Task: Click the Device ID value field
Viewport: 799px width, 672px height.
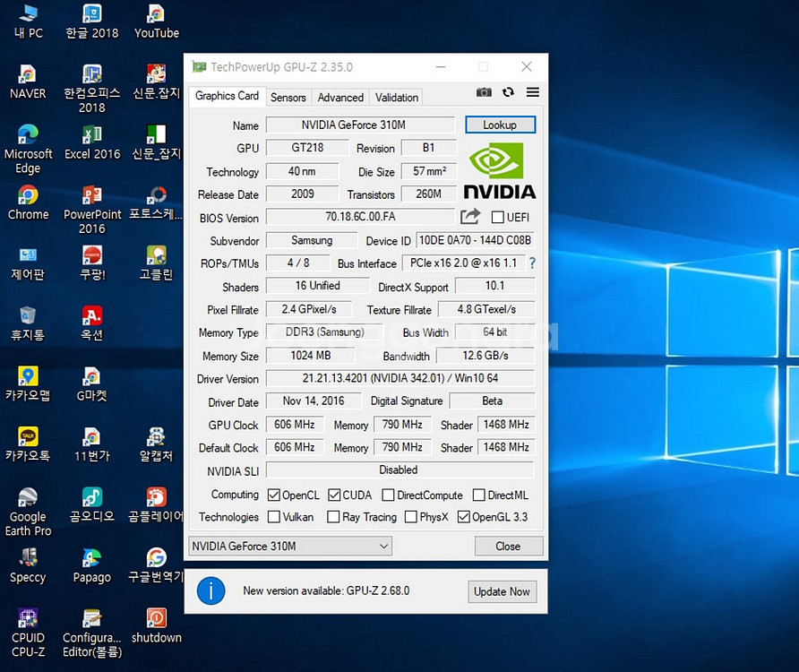Action: (475, 240)
